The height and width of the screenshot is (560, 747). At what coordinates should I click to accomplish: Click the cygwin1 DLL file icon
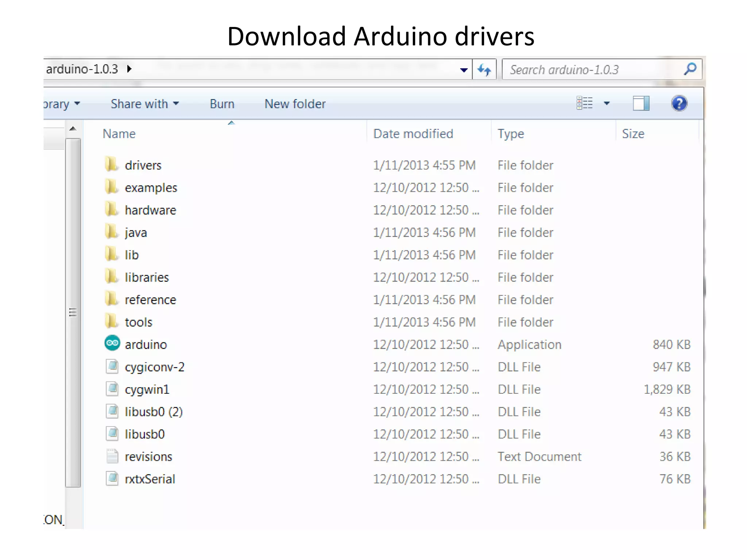coord(112,389)
